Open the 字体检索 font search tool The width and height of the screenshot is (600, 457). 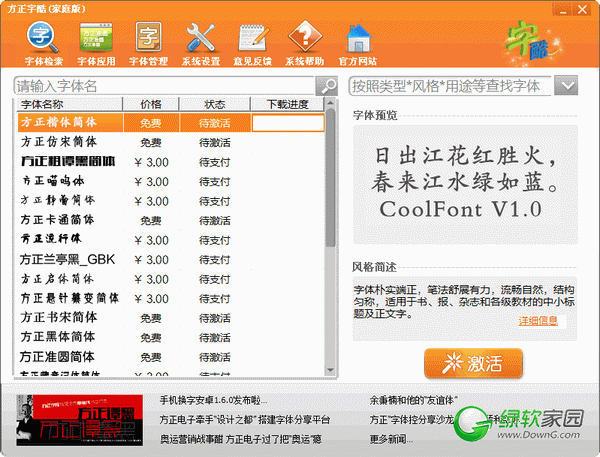[x=43, y=44]
